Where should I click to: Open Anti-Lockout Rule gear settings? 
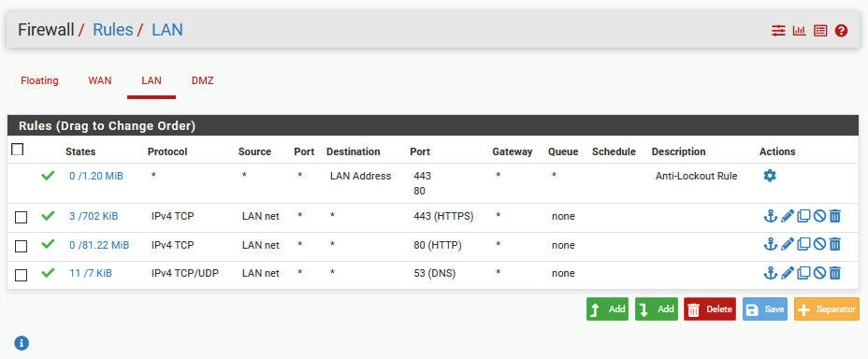point(770,176)
